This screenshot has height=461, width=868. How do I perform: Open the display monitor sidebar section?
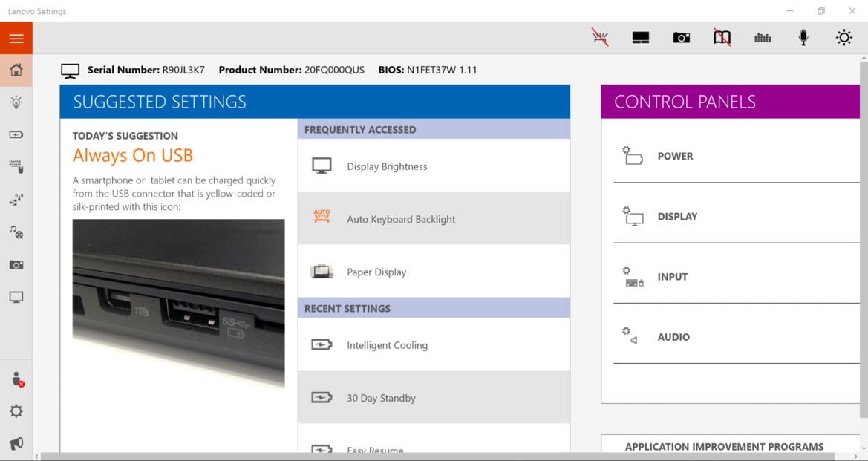click(x=16, y=297)
